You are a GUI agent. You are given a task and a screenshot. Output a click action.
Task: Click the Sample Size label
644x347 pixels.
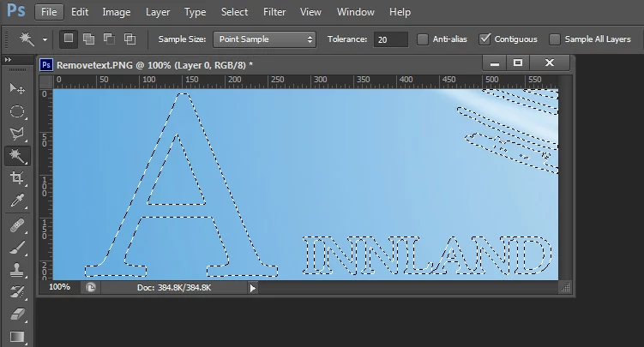[x=182, y=39]
